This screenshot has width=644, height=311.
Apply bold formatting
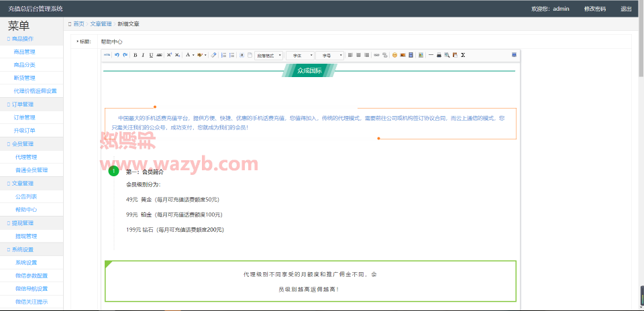tap(135, 55)
